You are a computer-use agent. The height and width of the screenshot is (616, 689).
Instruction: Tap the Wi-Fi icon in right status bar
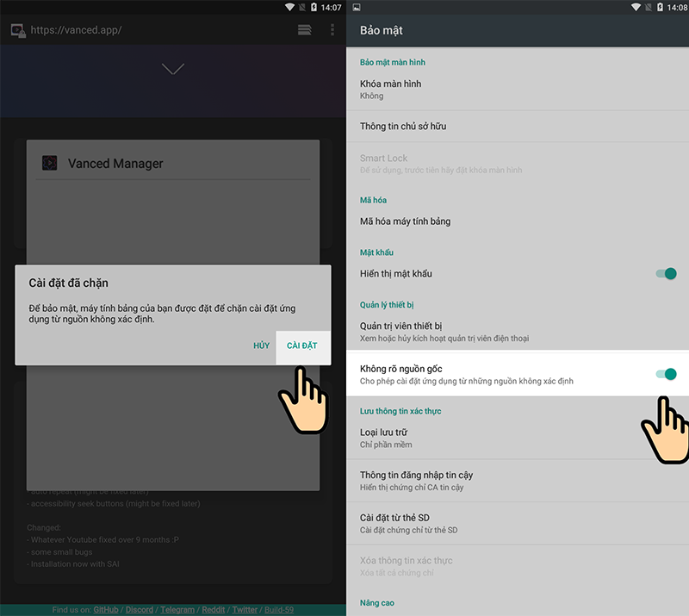pos(636,7)
